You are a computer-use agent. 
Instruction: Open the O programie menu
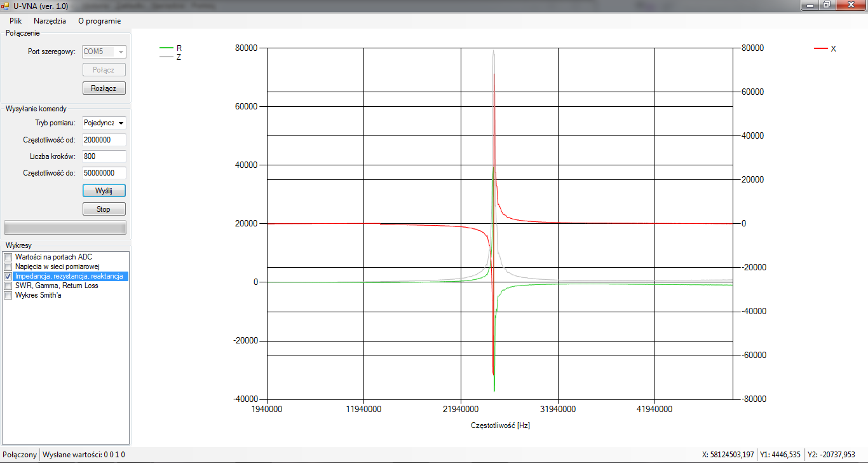click(x=99, y=20)
